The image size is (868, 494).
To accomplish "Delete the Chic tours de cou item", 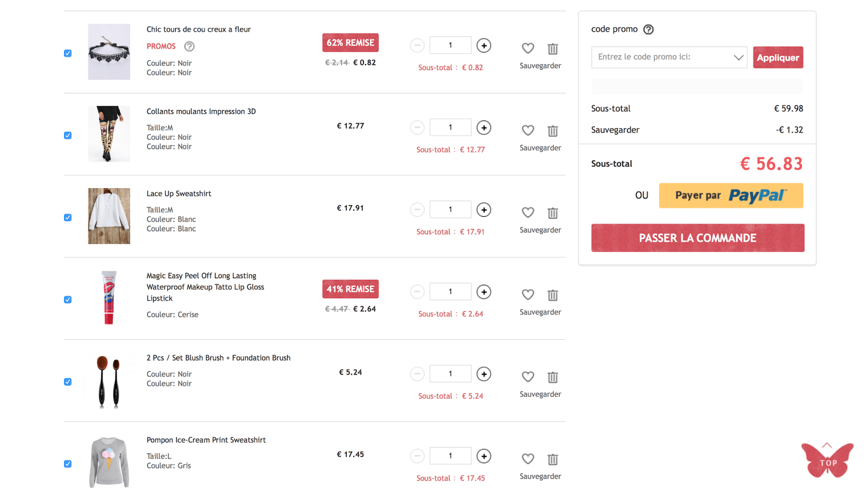I will pyautogui.click(x=553, y=49).
